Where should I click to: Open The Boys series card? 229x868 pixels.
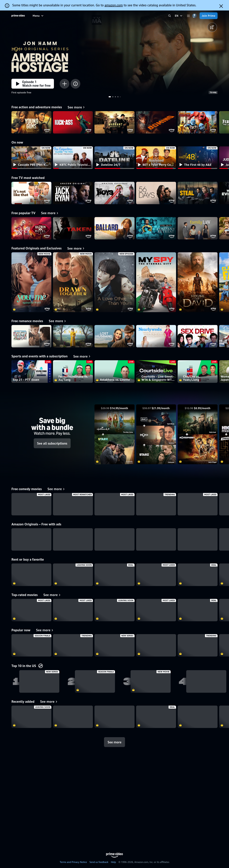point(114,193)
